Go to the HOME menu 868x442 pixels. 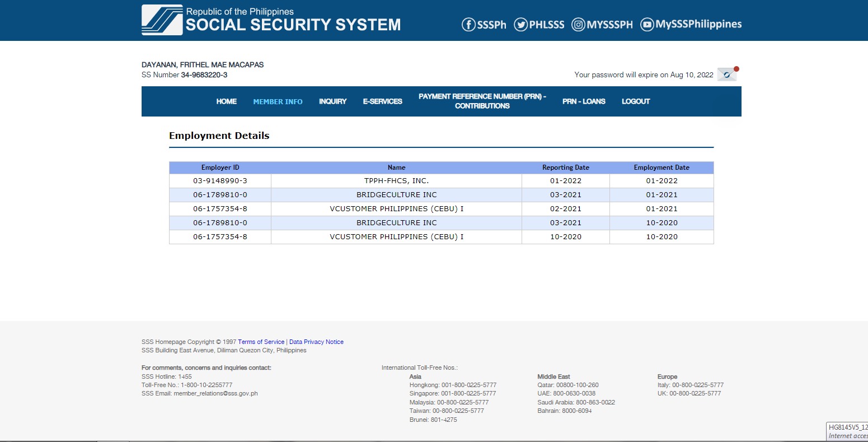point(226,101)
